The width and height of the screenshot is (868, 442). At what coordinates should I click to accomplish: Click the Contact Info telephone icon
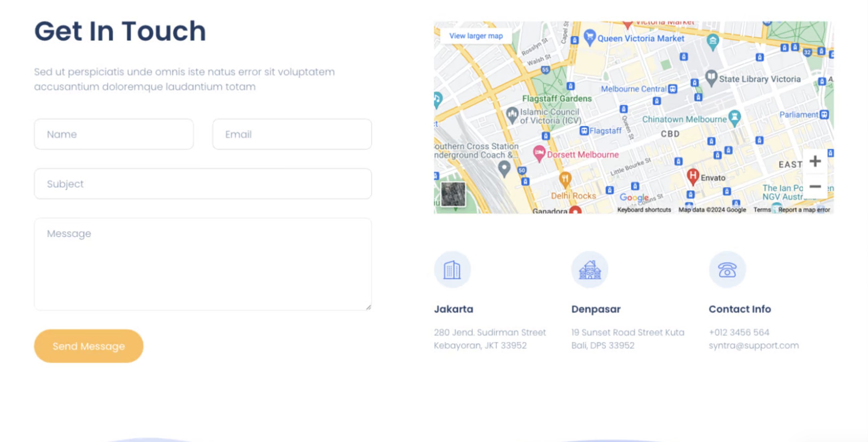(727, 270)
